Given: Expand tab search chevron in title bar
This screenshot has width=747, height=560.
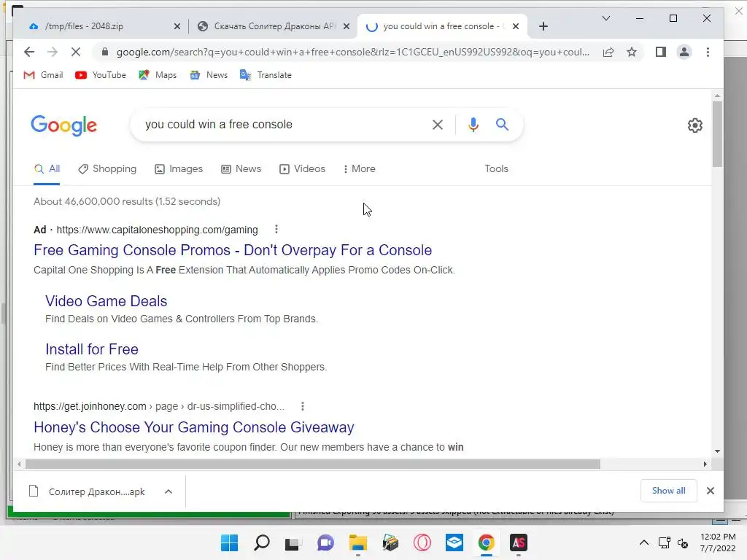Looking at the screenshot, I should [x=606, y=18].
